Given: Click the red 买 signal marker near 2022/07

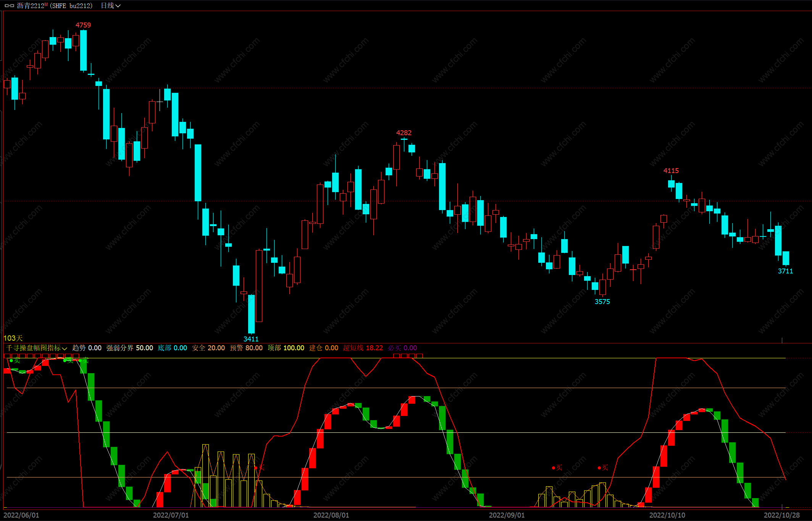Looking at the screenshot, I should coord(259,467).
